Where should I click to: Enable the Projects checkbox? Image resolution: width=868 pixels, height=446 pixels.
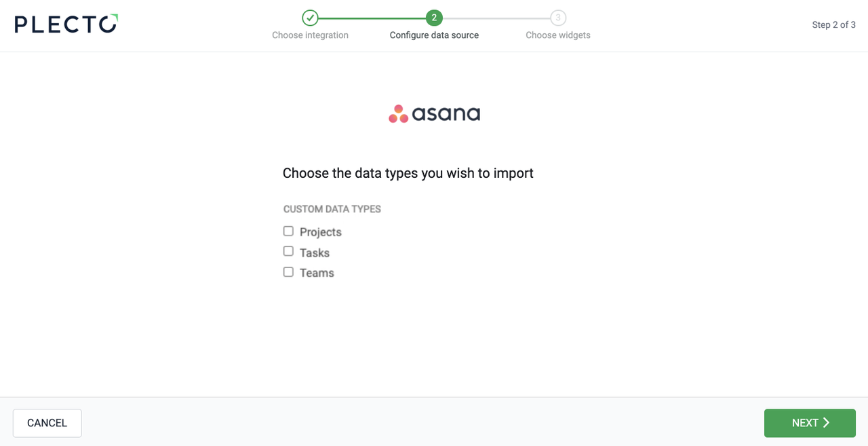tap(288, 231)
